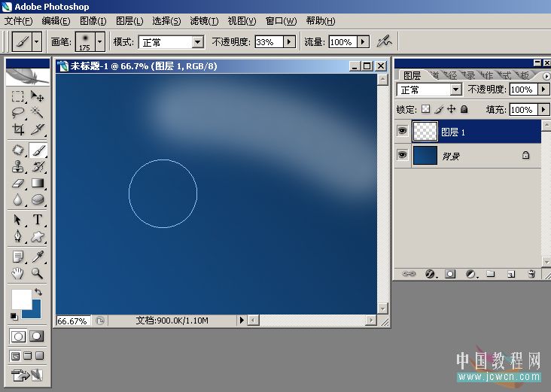Image resolution: width=551 pixels, height=392 pixels.
Task: Select the Healing Brush tool
Action: pos(17,150)
